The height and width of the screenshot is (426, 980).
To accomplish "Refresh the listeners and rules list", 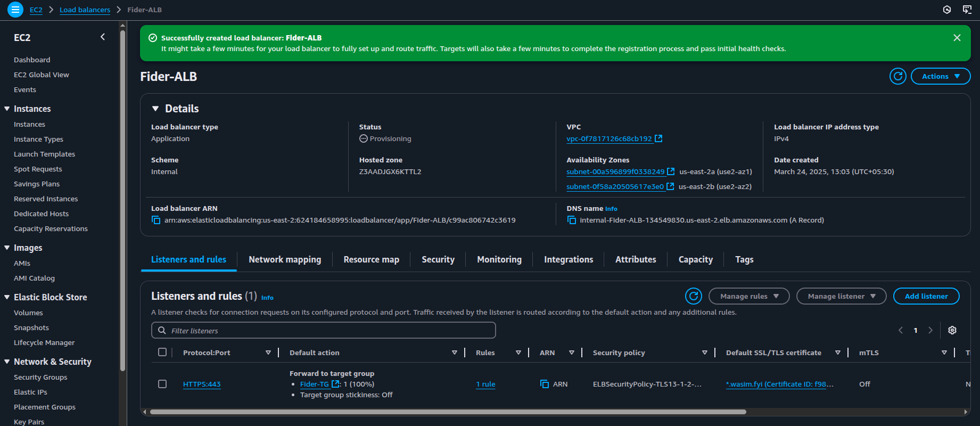I will (694, 296).
